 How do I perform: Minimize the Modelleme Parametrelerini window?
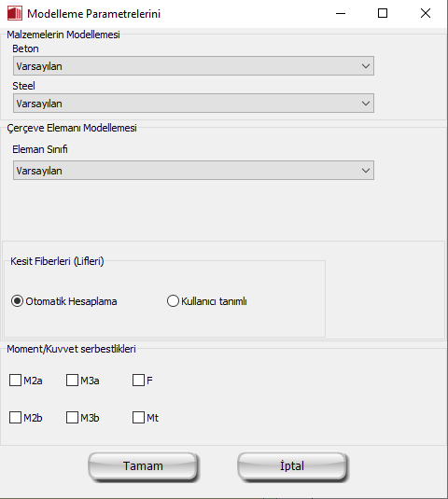coord(341,13)
